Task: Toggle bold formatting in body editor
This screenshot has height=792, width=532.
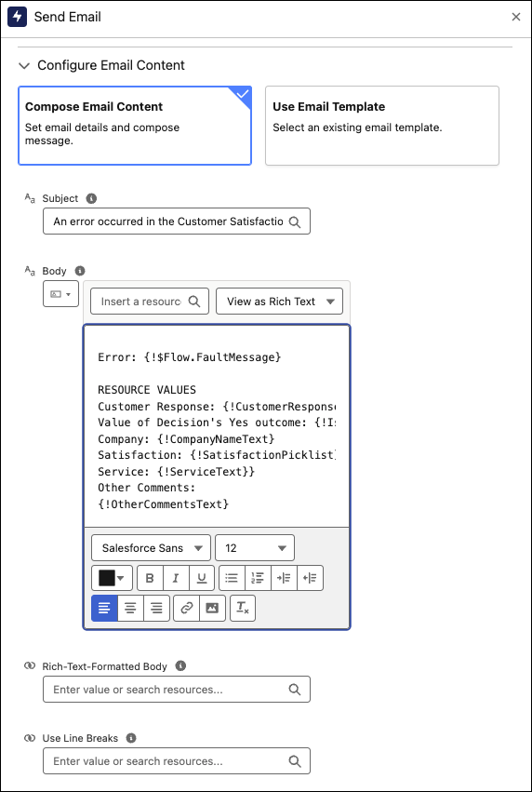Action: 150,578
